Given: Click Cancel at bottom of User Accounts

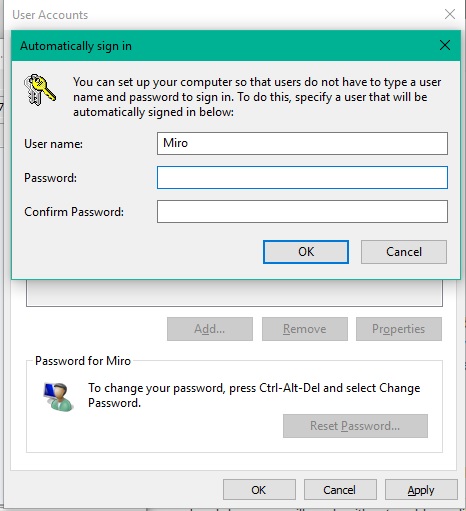Looking at the screenshot, I should click(x=340, y=490).
